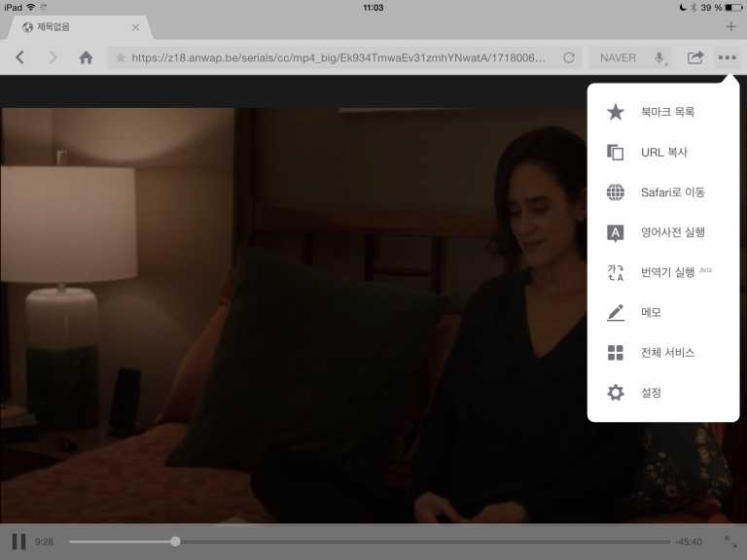
Task: Open the share icon in toolbar
Action: (695, 57)
